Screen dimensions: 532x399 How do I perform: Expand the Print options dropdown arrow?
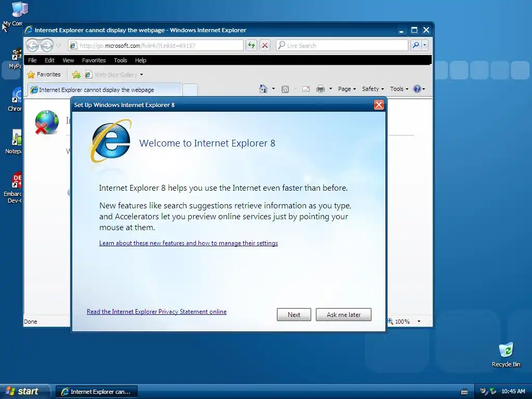pyautogui.click(x=330, y=89)
